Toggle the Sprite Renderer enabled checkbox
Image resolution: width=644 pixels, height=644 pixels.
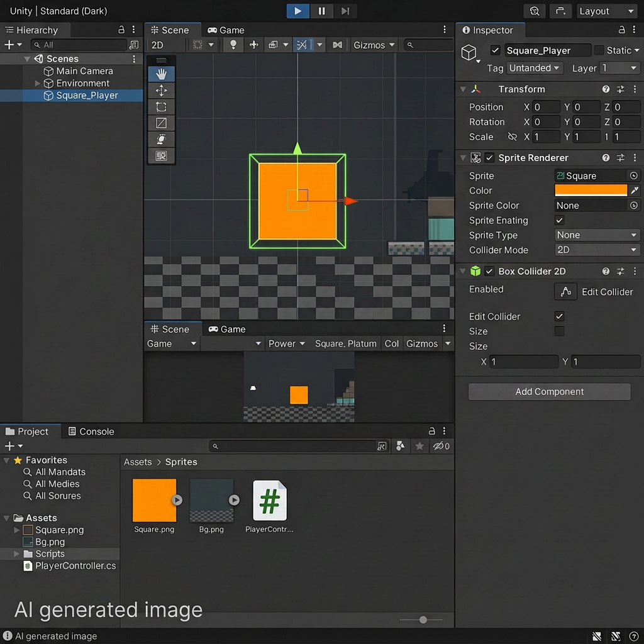click(489, 158)
